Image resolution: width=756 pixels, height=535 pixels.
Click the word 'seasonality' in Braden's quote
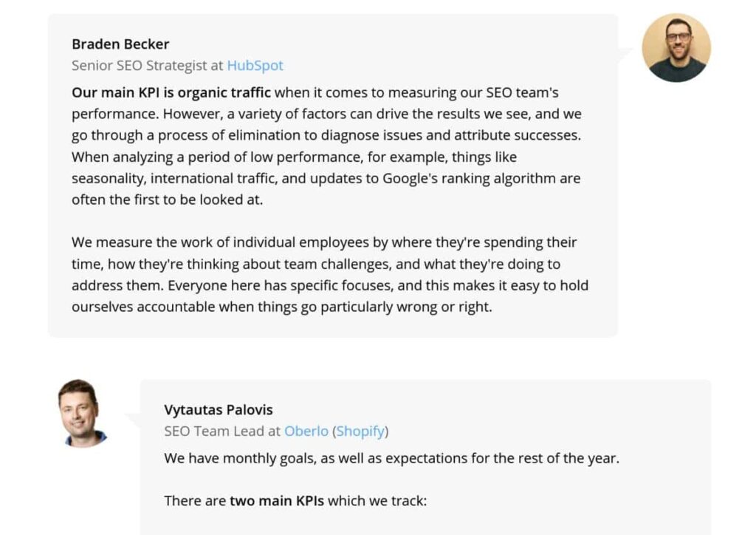[108, 178]
